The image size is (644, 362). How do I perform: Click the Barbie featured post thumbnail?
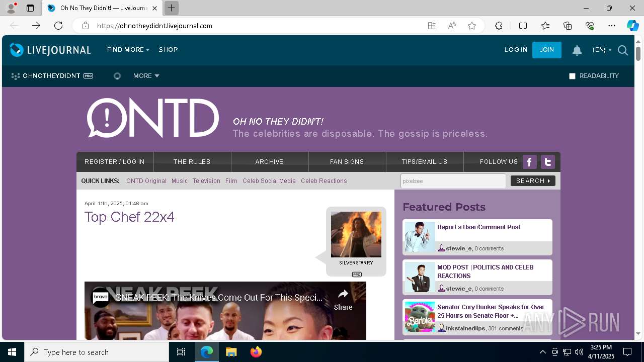tap(420, 317)
